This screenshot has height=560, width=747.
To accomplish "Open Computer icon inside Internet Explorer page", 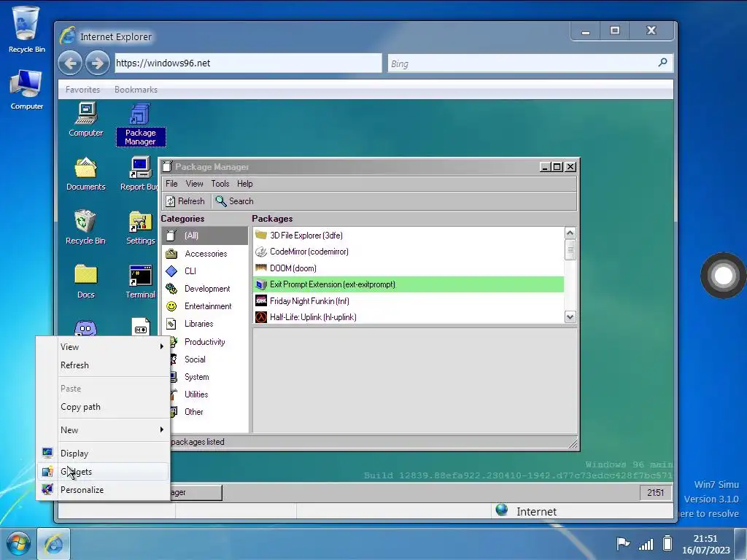I will [x=86, y=120].
